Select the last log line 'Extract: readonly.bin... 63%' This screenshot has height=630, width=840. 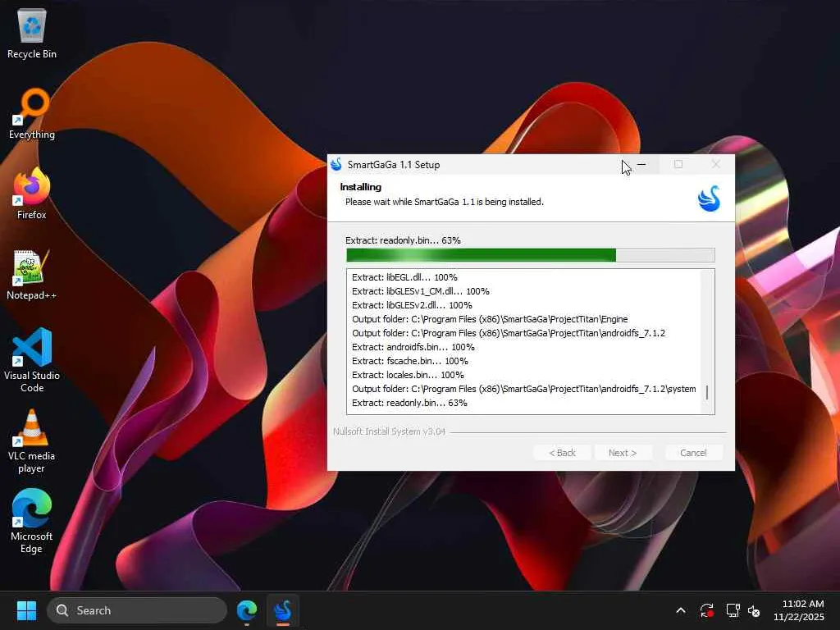[x=409, y=402]
